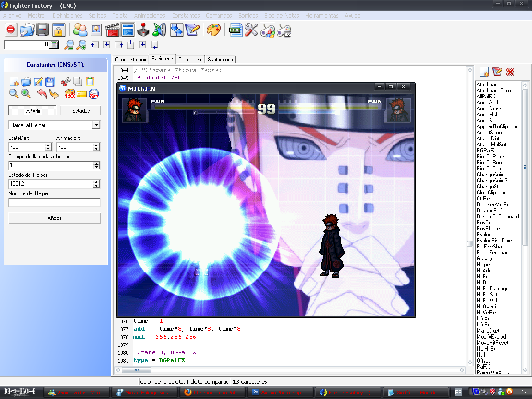
Task: Open Commands via the joystick icon
Action: pos(143,30)
